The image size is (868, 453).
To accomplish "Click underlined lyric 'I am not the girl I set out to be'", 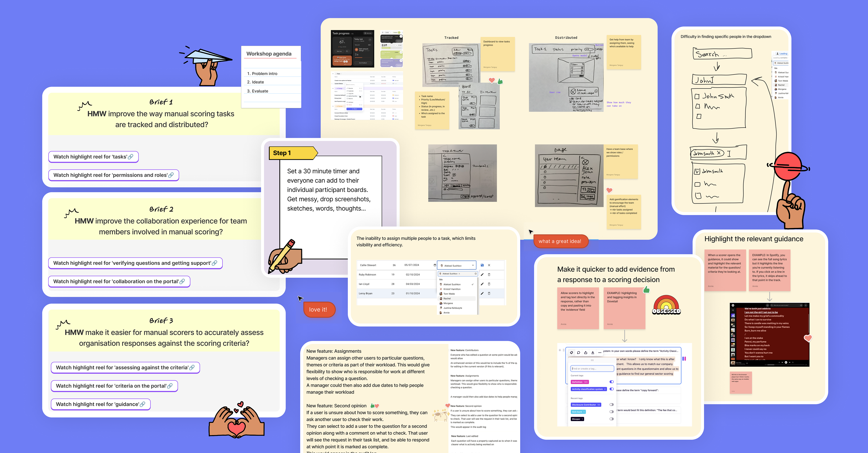I will [761, 312].
